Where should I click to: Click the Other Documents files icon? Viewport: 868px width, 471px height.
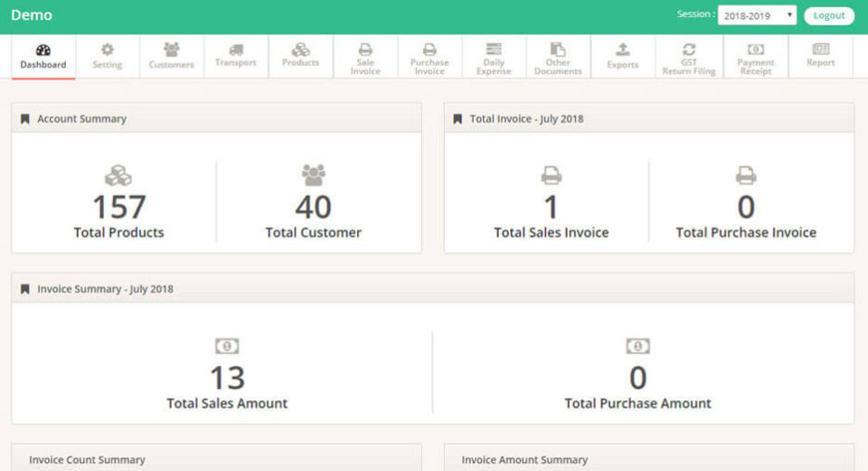(x=558, y=49)
